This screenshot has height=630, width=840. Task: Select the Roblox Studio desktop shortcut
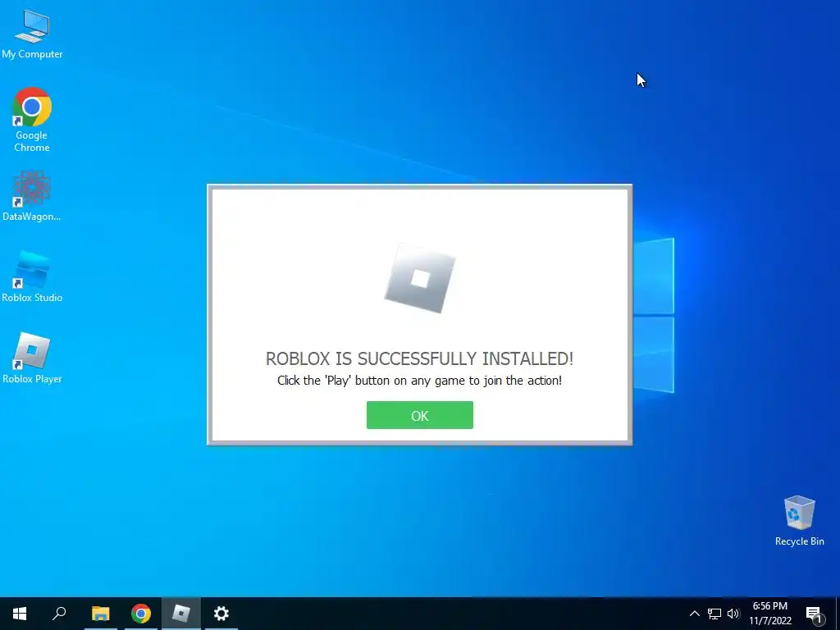(x=32, y=277)
